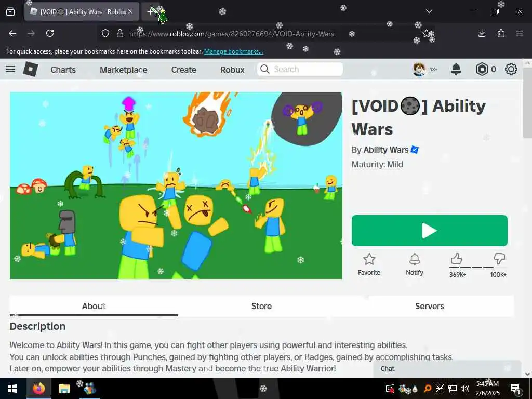Click the Windows Start button
The width and height of the screenshot is (532, 399).
click(13, 389)
